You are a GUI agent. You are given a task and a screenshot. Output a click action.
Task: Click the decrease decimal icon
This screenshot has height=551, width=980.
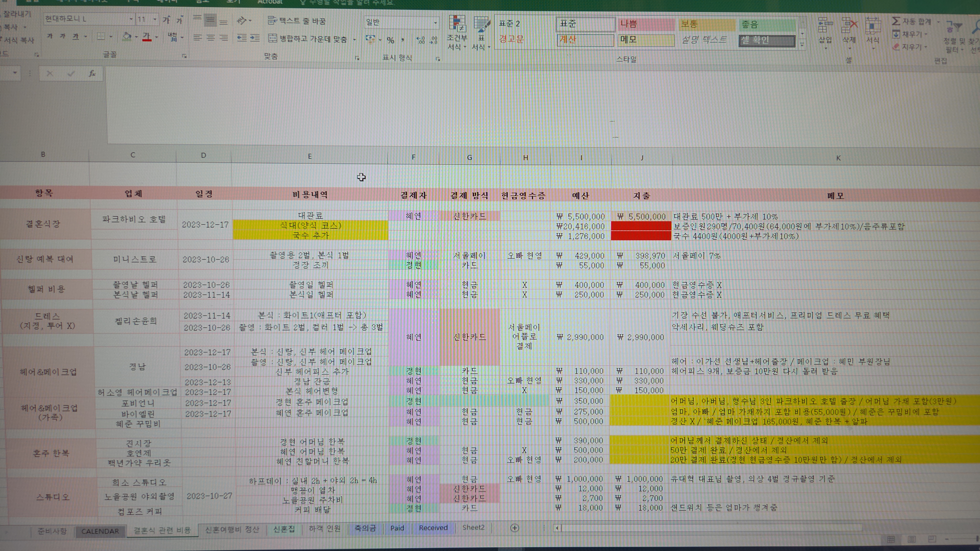tap(434, 40)
